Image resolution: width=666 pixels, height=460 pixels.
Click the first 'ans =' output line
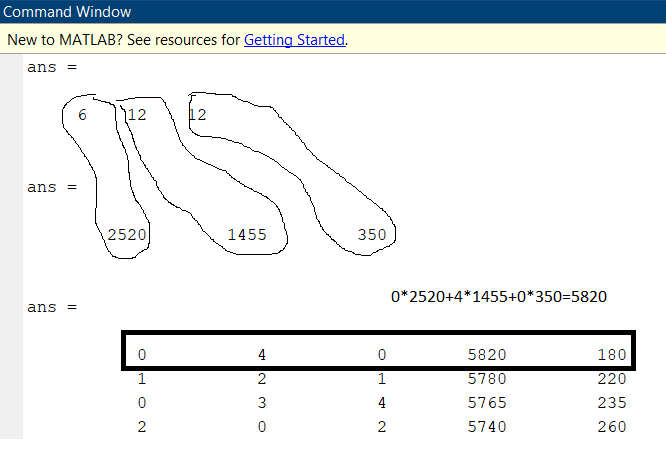pos(51,68)
